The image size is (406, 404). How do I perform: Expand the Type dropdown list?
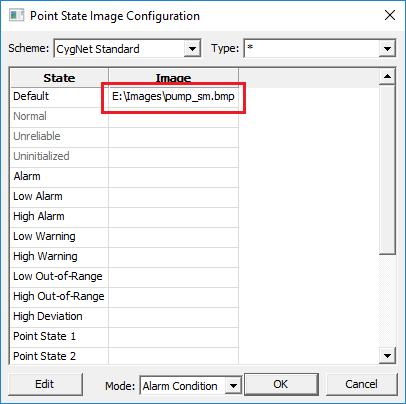pos(387,49)
